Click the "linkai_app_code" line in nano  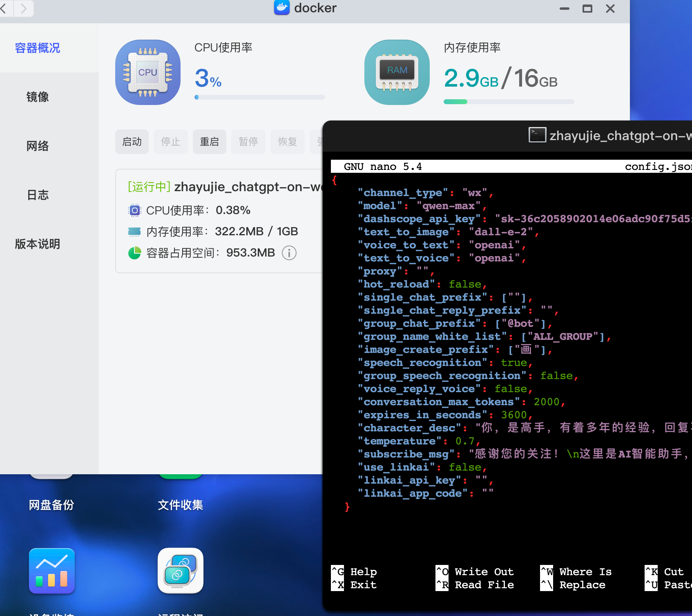tap(426, 493)
